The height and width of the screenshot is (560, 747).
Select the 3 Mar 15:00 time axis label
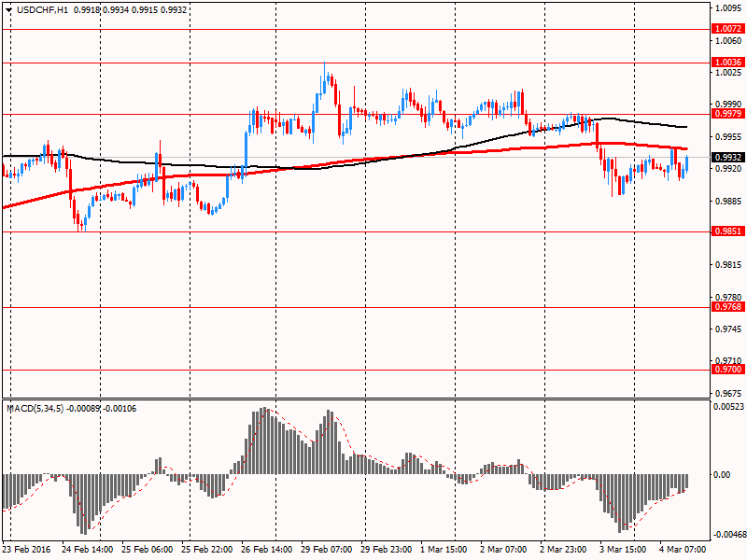point(623,550)
